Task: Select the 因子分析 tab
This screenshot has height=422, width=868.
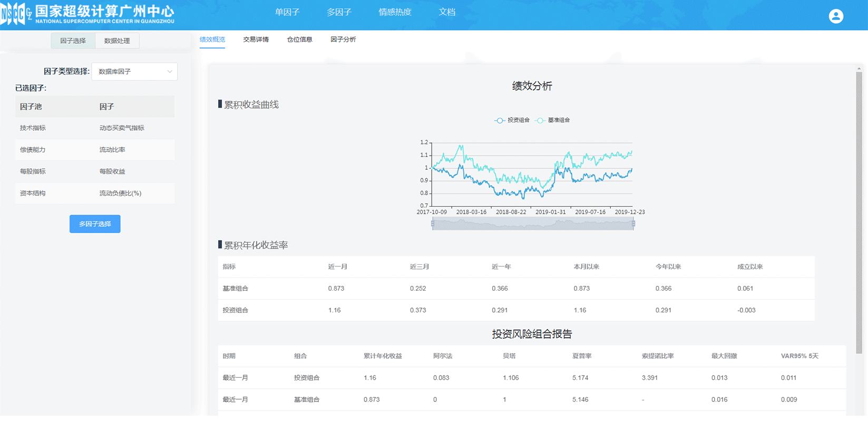Action: coord(343,40)
